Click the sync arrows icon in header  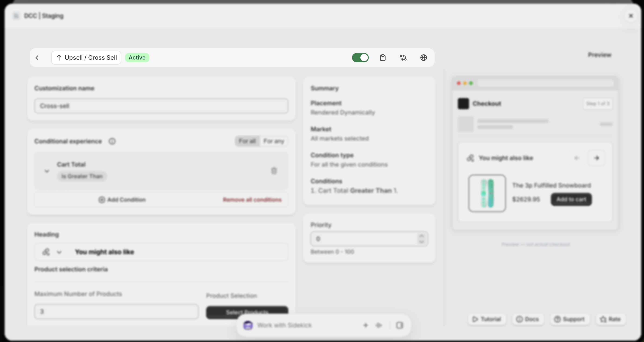click(403, 58)
